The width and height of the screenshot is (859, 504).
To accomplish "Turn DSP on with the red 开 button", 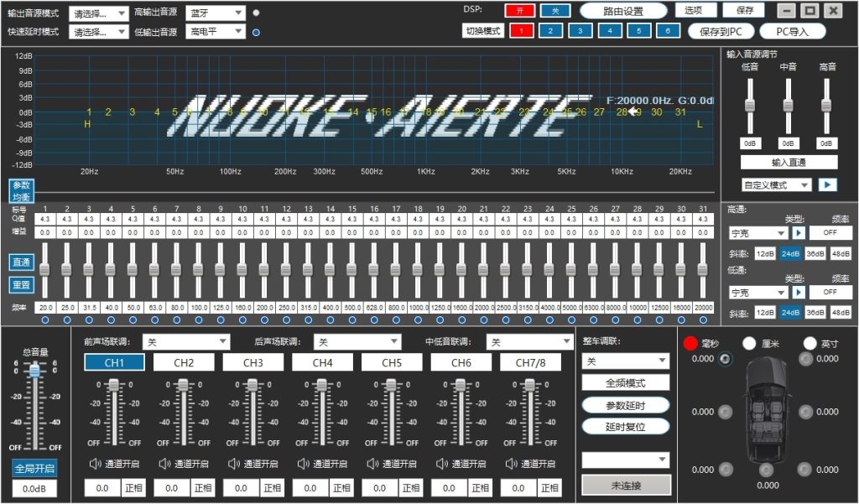I will click(x=519, y=10).
